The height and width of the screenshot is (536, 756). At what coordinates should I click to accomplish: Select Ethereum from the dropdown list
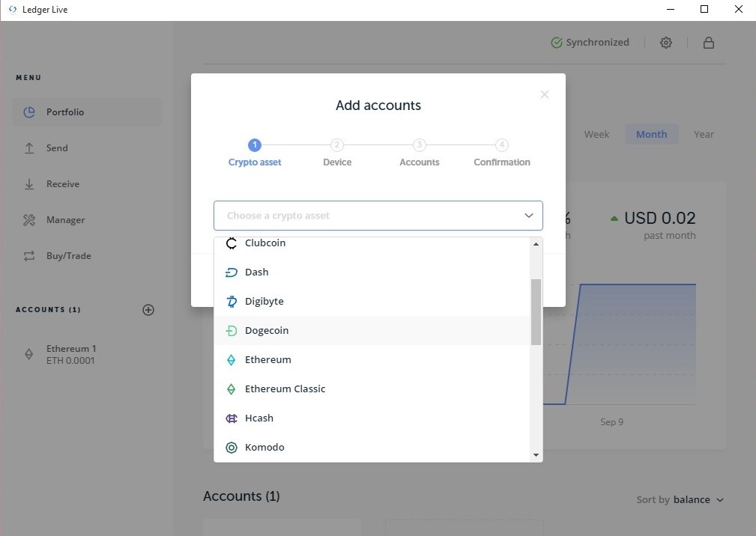(267, 360)
